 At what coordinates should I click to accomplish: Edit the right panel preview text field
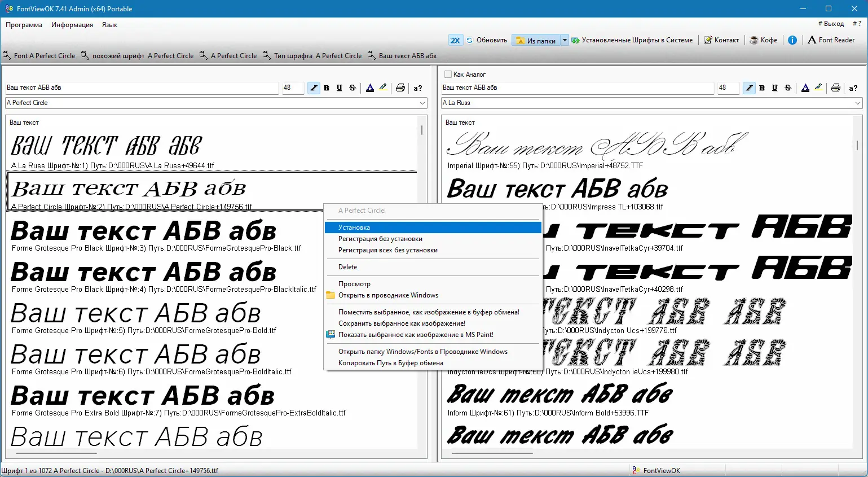[578, 88]
